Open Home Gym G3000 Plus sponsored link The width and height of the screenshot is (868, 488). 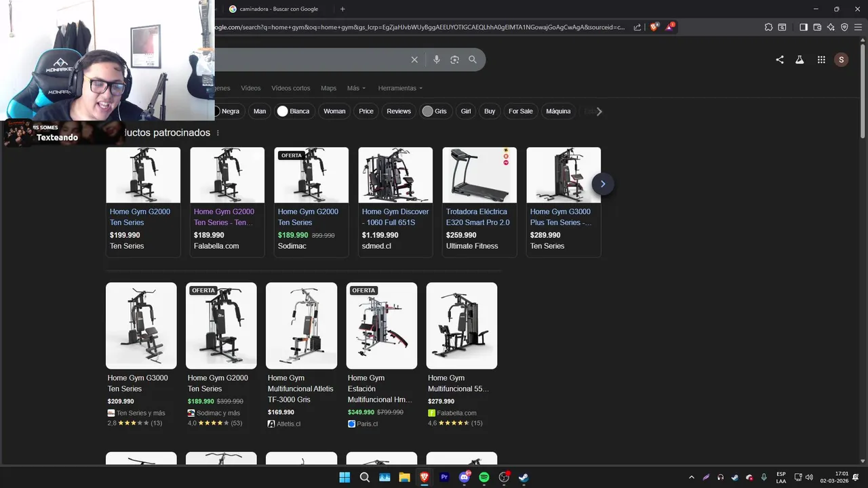tap(561, 217)
